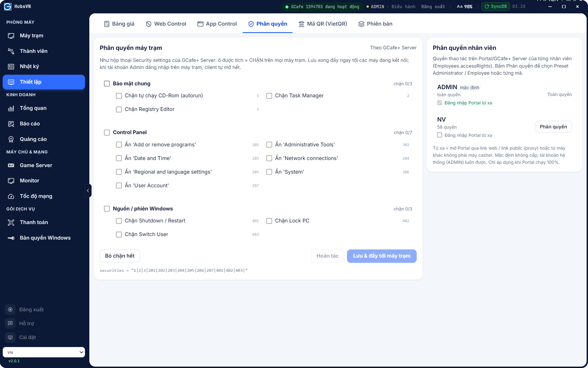Open the Phiên bản tab
588x368 pixels.
375,24
